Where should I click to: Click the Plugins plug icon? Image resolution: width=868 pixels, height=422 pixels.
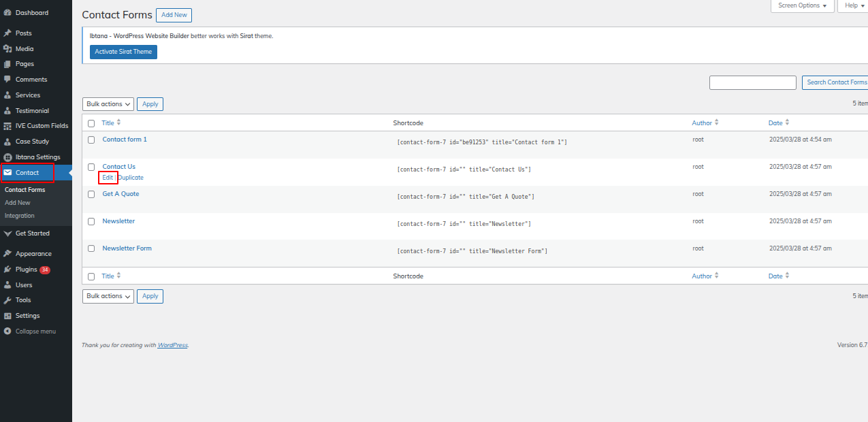(7, 270)
